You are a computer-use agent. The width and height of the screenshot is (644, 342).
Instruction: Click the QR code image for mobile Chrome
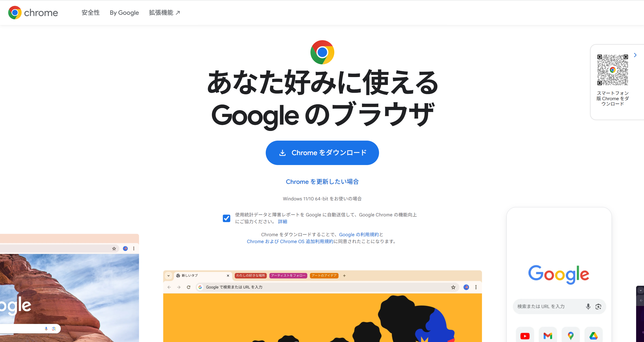pos(612,70)
